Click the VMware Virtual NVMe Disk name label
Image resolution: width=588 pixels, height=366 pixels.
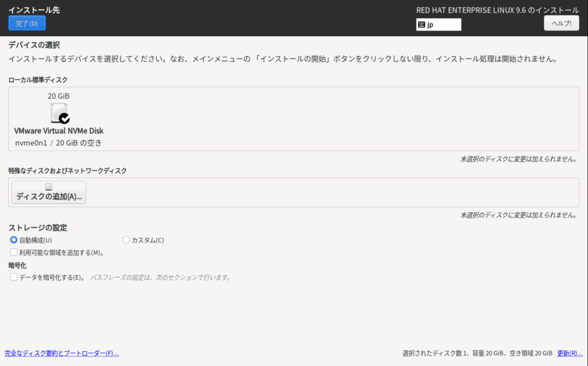click(59, 131)
